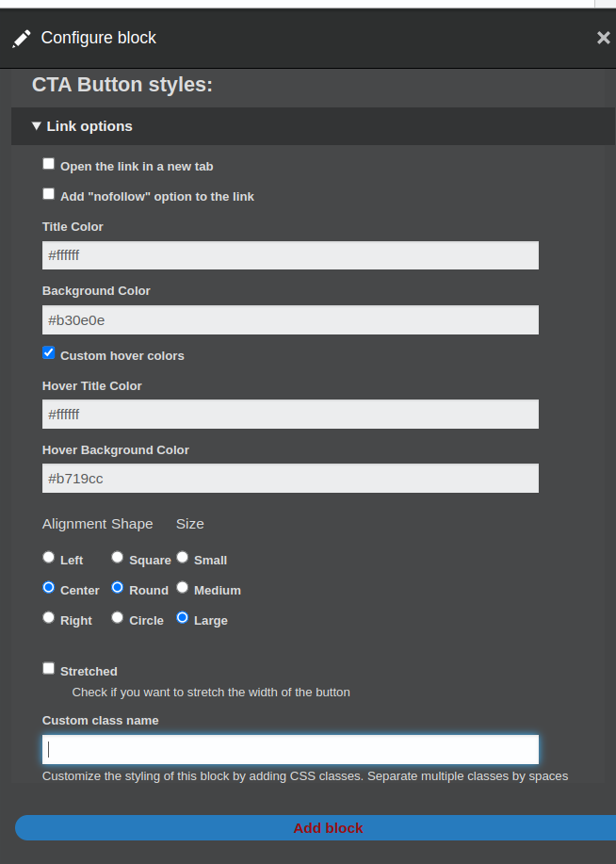The image size is (616, 864).
Task: Enable opening the link in a new tab
Action: pyautogui.click(x=48, y=163)
